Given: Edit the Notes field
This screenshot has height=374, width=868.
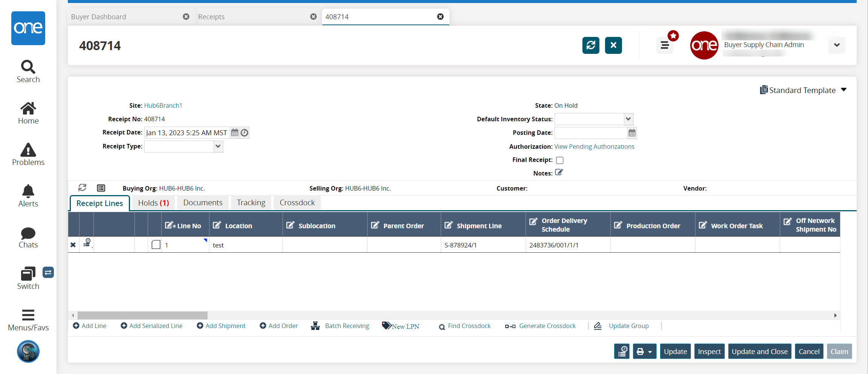Looking at the screenshot, I should (559, 172).
